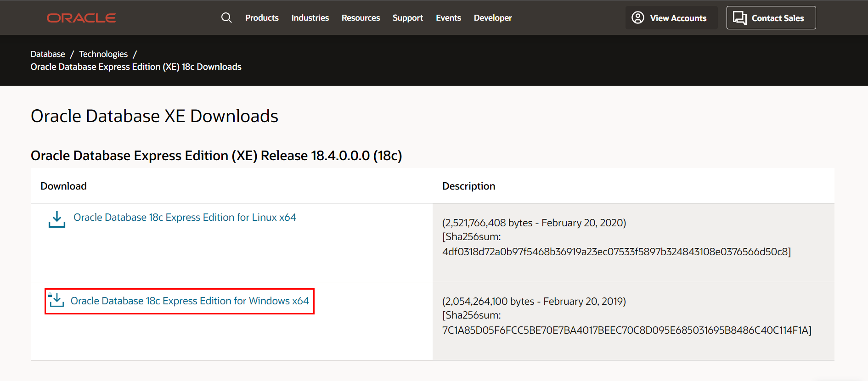The height and width of the screenshot is (381, 868).
Task: Go to Technologies breadcrumb link
Action: tap(103, 54)
